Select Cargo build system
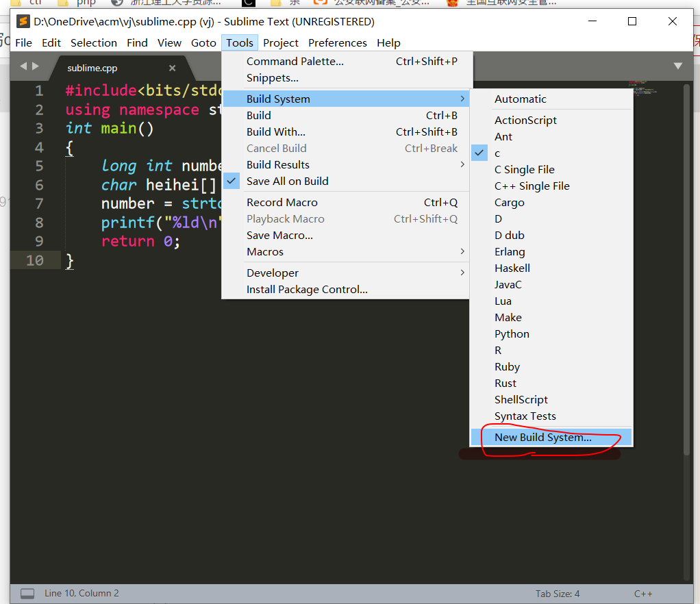The image size is (700, 604). pyautogui.click(x=551, y=203)
